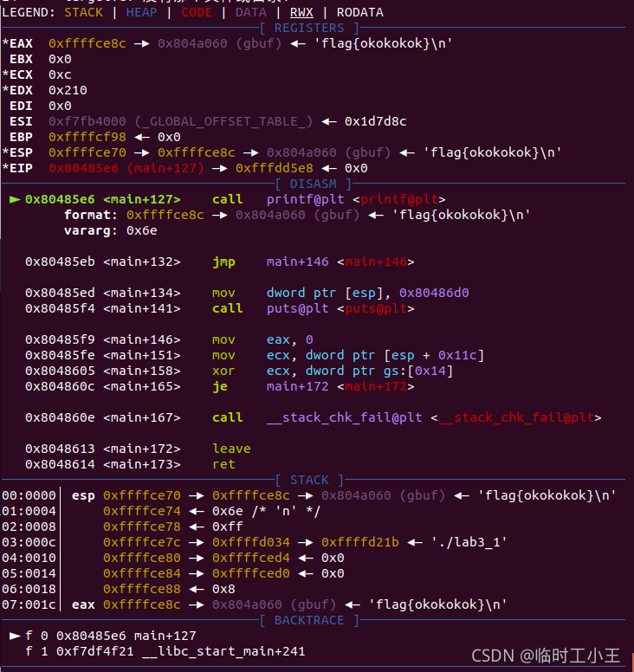Click the jmp instruction at main+132

tap(223, 262)
